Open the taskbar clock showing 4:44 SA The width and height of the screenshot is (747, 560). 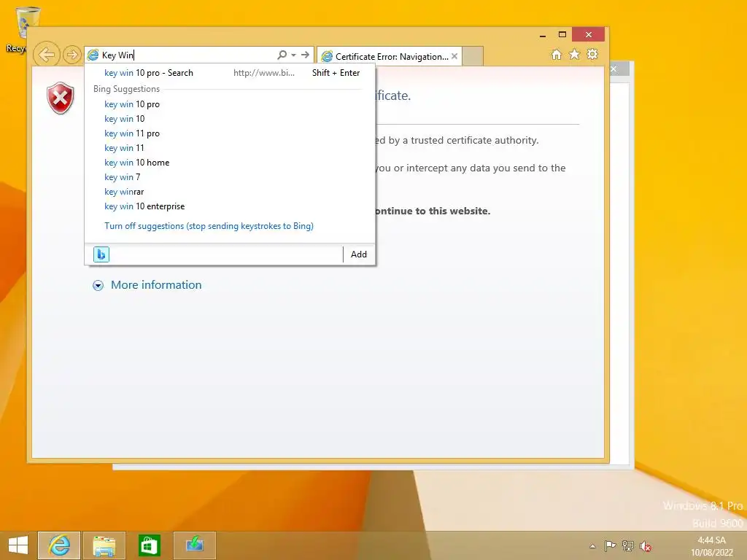pos(712,545)
